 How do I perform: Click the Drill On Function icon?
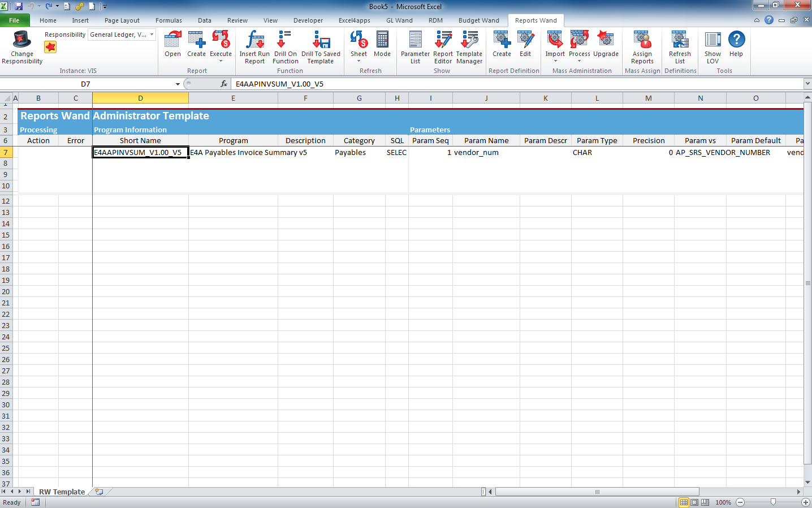click(x=285, y=47)
